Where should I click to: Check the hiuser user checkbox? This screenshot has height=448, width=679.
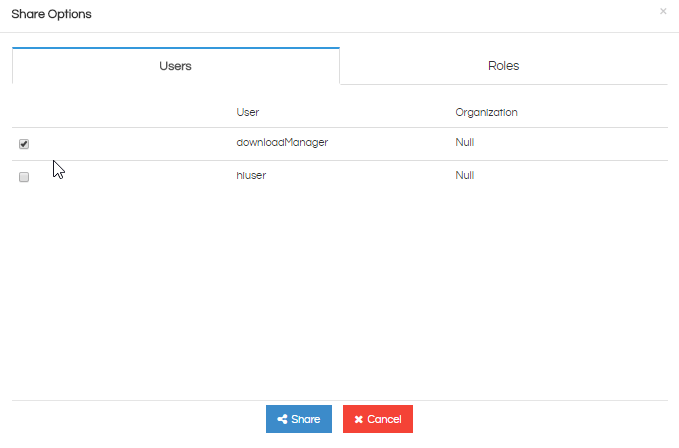click(24, 177)
